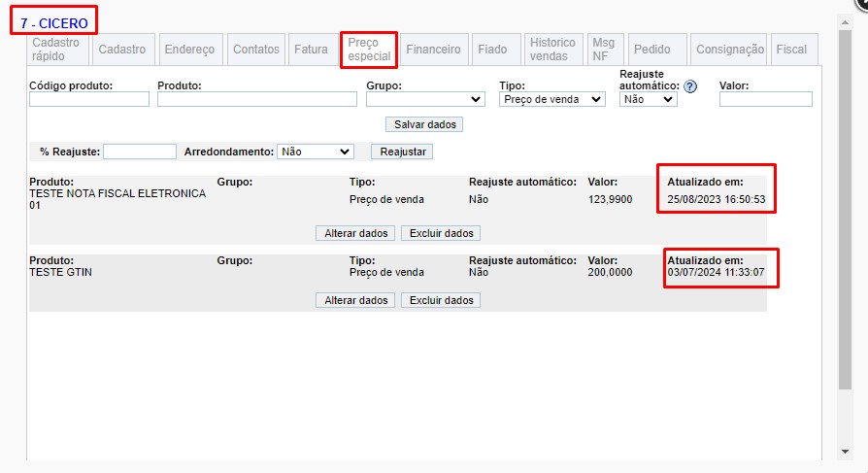The image size is (868, 473).
Task: Open the Msg NF tab
Action: 604,50
